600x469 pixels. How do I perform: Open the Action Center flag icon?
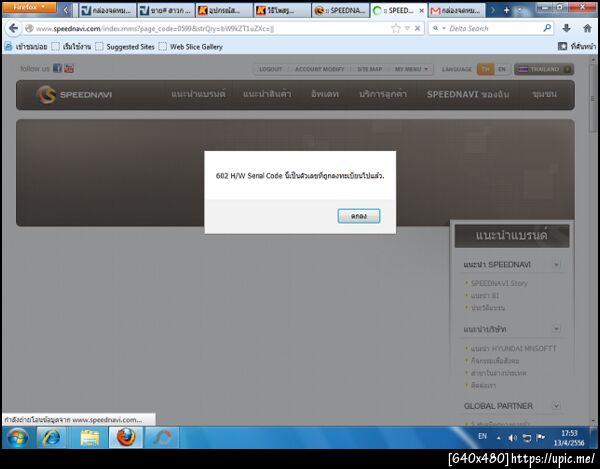(540, 437)
